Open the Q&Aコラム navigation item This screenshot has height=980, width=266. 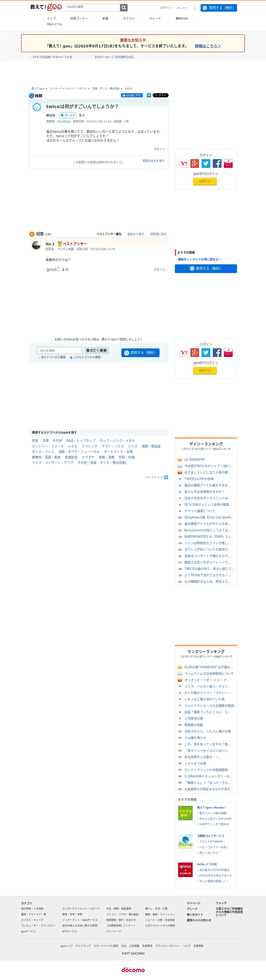coord(54,24)
